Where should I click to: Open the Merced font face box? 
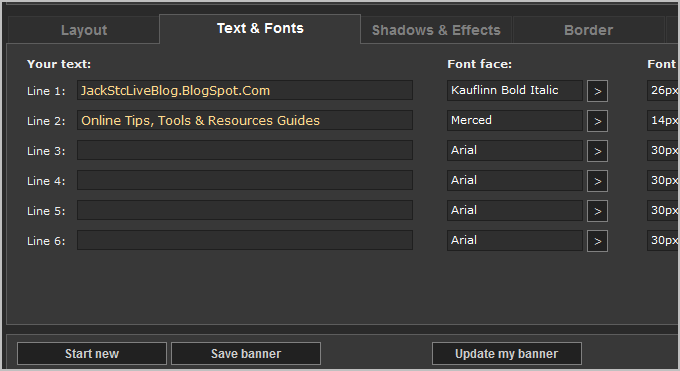click(x=515, y=120)
